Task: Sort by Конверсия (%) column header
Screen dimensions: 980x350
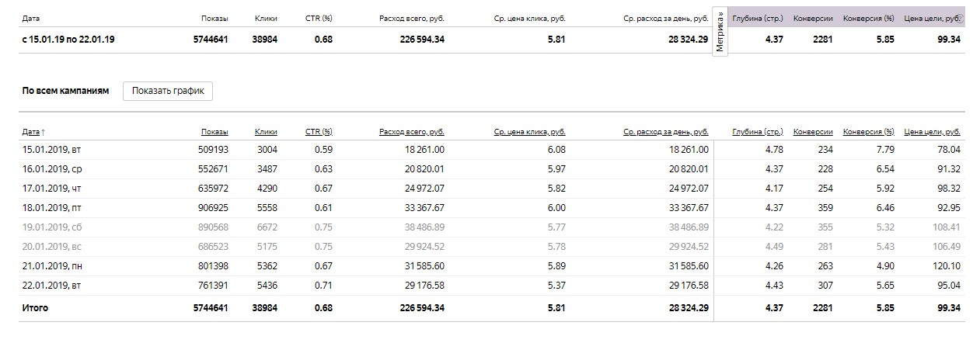Action: click(x=868, y=132)
